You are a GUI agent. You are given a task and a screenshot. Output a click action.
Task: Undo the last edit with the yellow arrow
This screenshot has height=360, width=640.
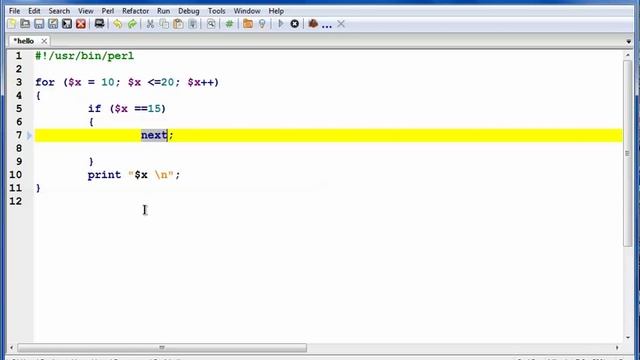point(118,24)
